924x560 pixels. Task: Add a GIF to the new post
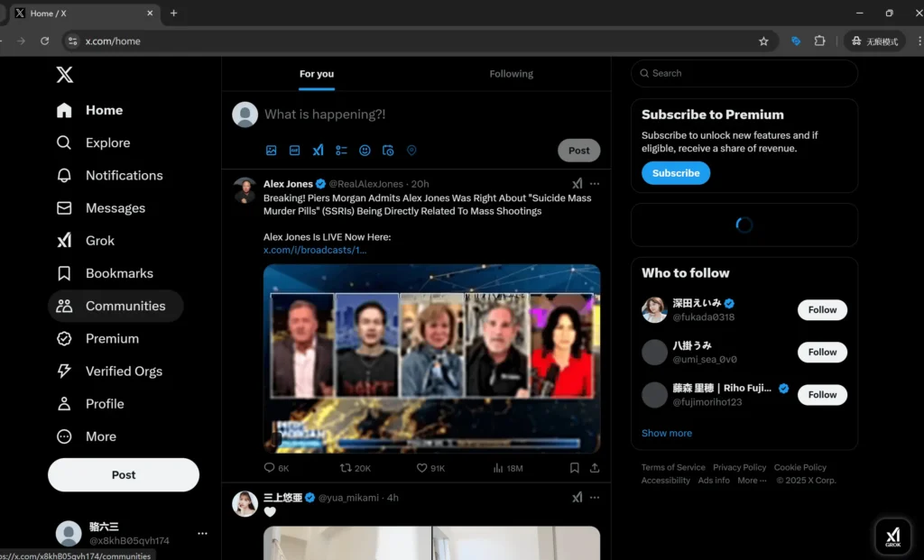295,151
